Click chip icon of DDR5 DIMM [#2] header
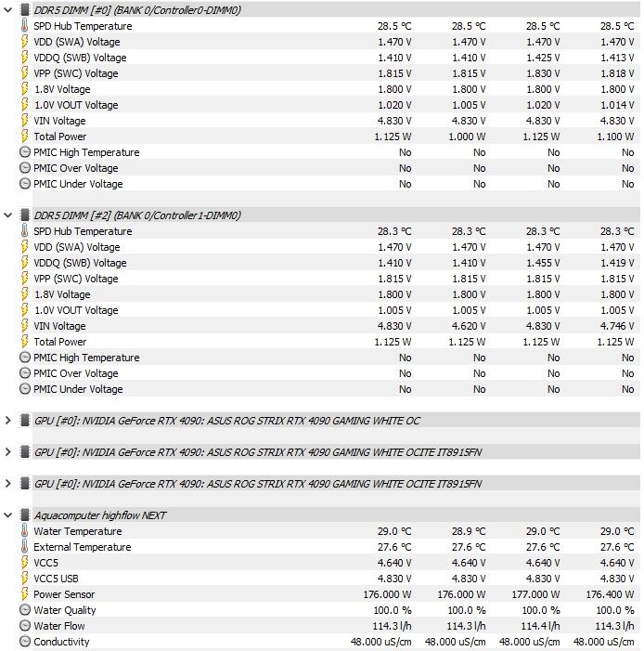 (25, 215)
